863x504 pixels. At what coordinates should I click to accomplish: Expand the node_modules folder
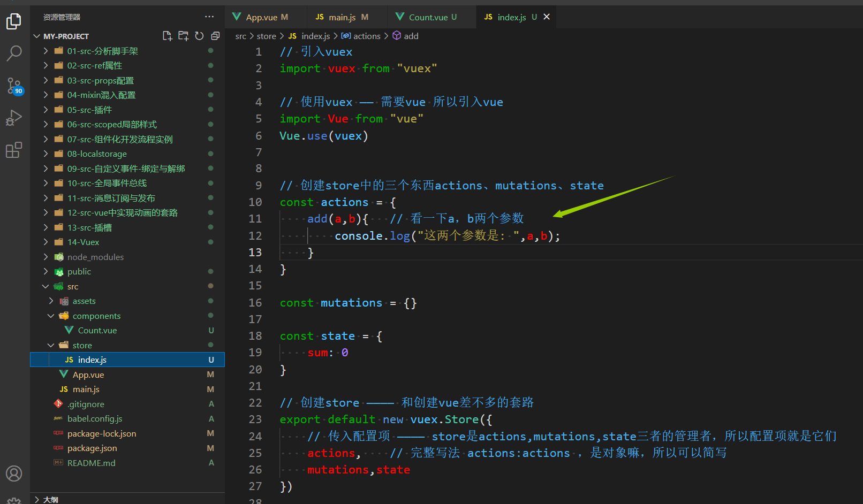pyautogui.click(x=46, y=257)
